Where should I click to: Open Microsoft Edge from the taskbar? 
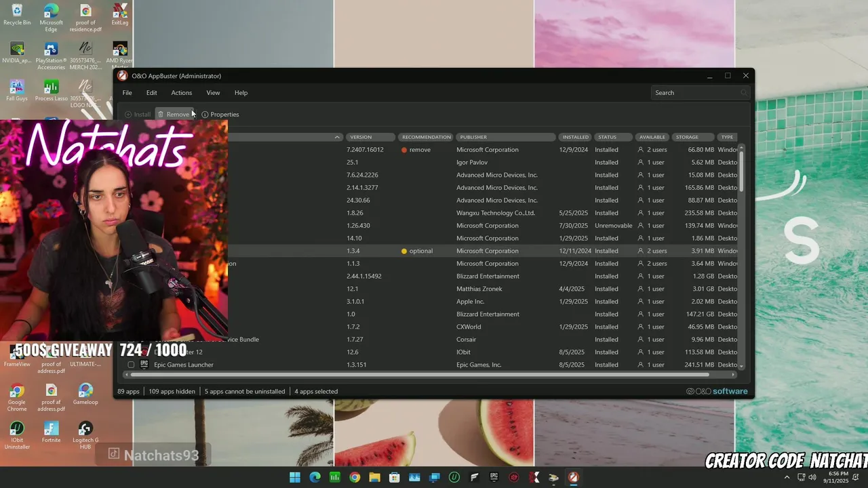(315, 477)
